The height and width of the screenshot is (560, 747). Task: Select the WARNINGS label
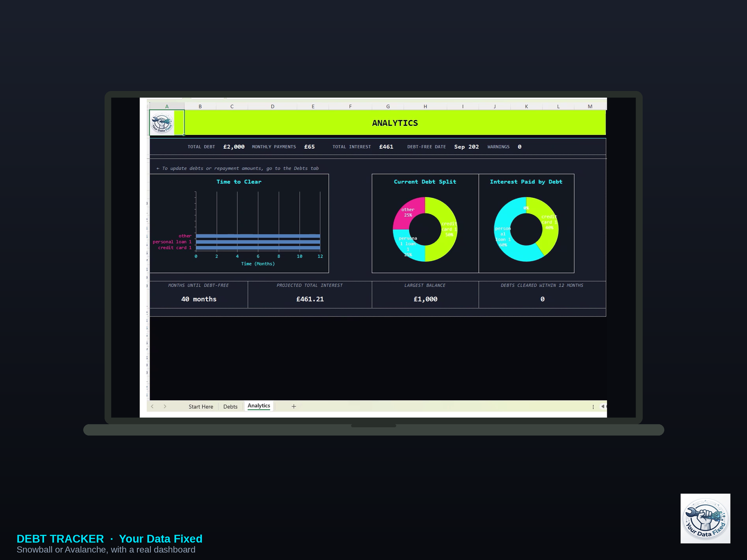pos(498,147)
